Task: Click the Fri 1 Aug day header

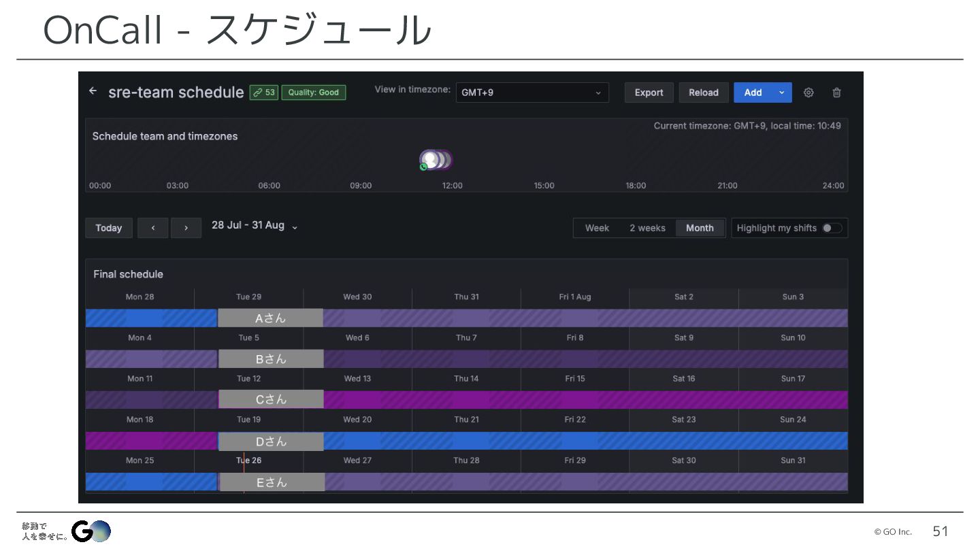Action: click(x=575, y=297)
